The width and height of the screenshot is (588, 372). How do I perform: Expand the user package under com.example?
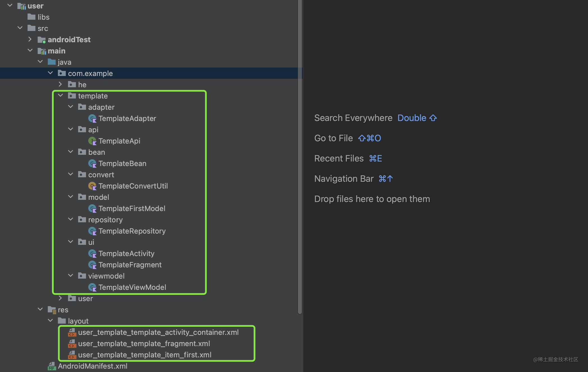[60, 298]
